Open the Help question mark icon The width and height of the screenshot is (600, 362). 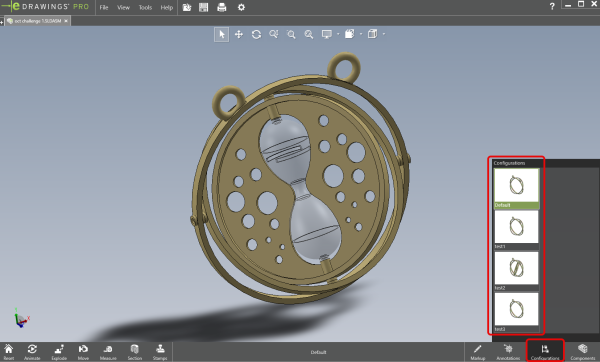pyautogui.click(x=552, y=7)
